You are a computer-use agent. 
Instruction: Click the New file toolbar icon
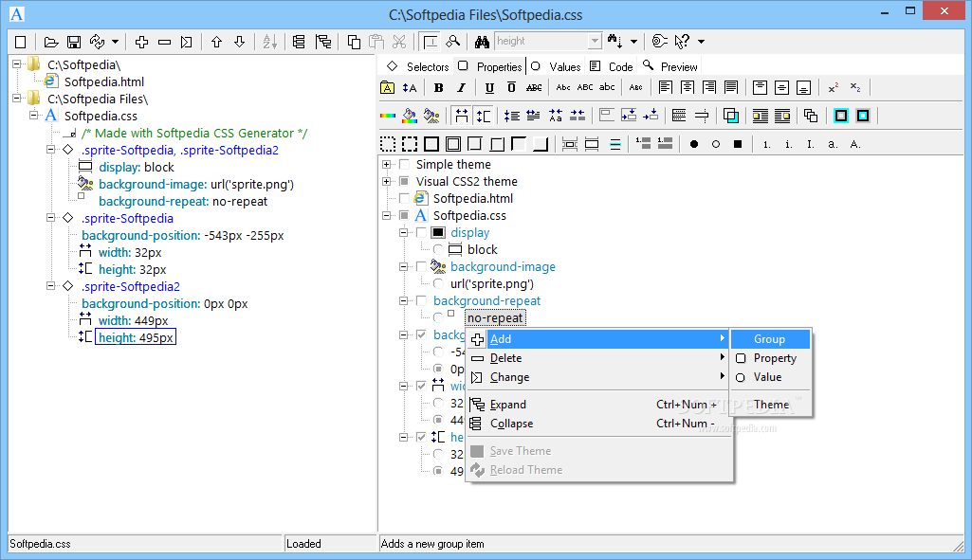click(x=21, y=42)
